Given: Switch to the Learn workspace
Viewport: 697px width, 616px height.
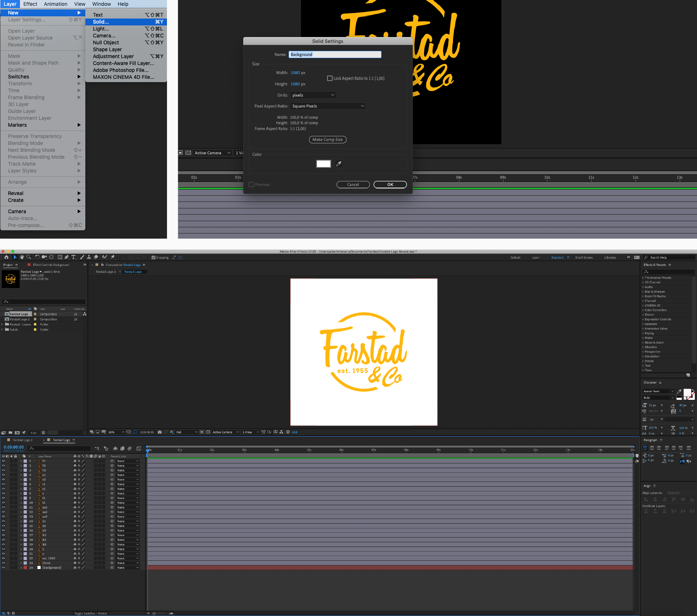Looking at the screenshot, I should (536, 258).
